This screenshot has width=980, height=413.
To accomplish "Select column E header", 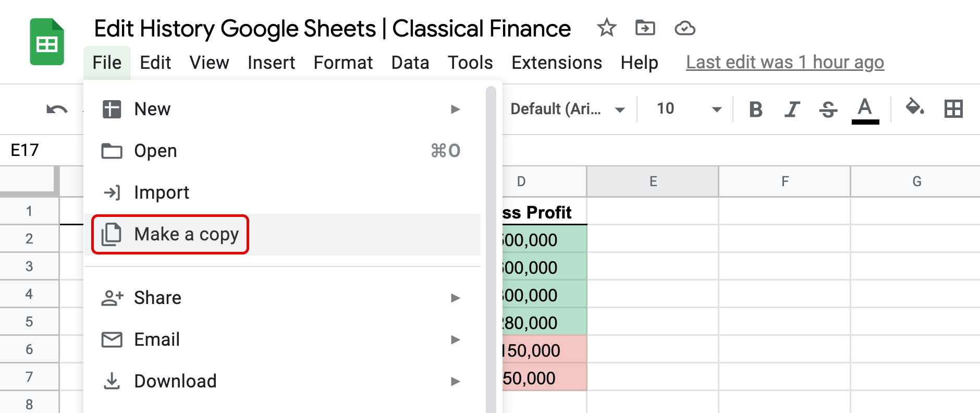I will (653, 181).
